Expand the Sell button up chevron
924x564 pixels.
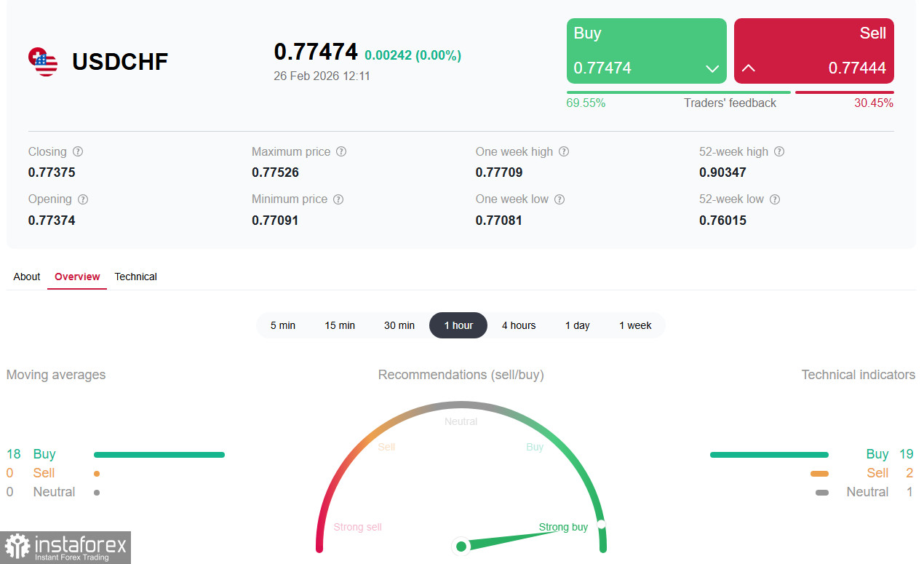(749, 68)
